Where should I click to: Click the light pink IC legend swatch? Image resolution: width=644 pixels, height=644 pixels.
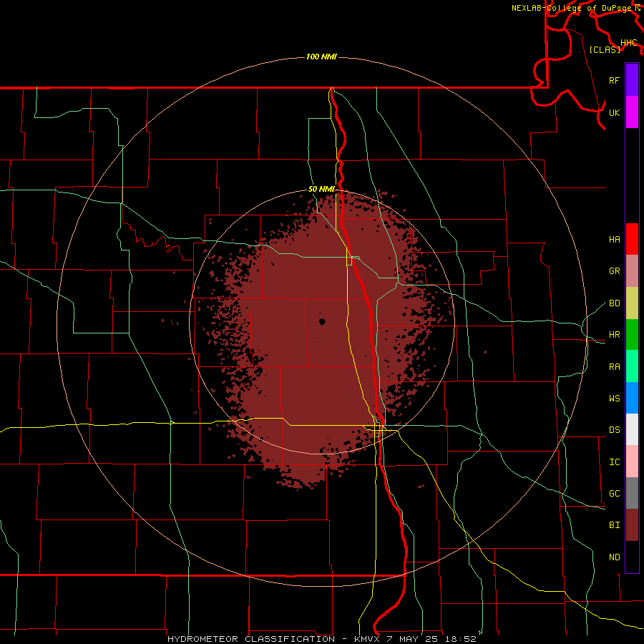[632, 462]
